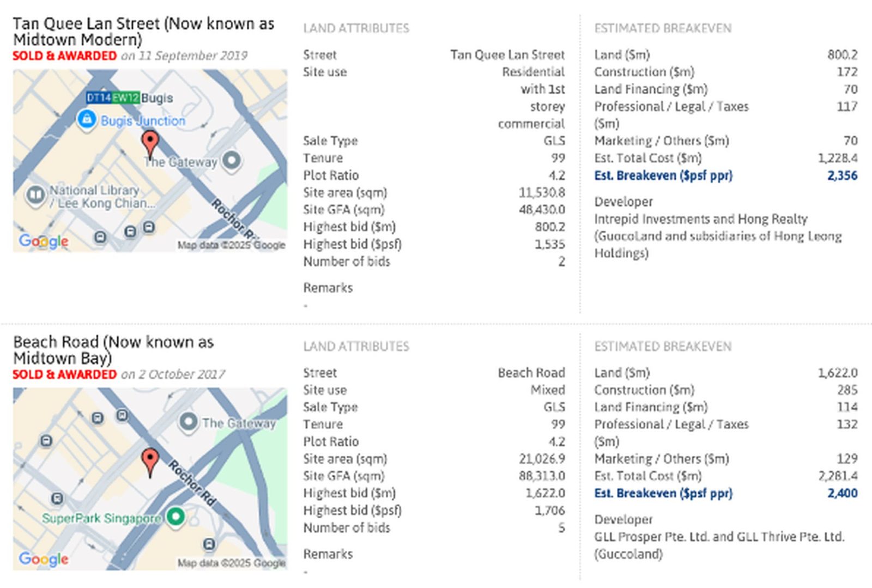Click Marketing / Others value 129
This screenshot has height=588, width=872.
847,459
